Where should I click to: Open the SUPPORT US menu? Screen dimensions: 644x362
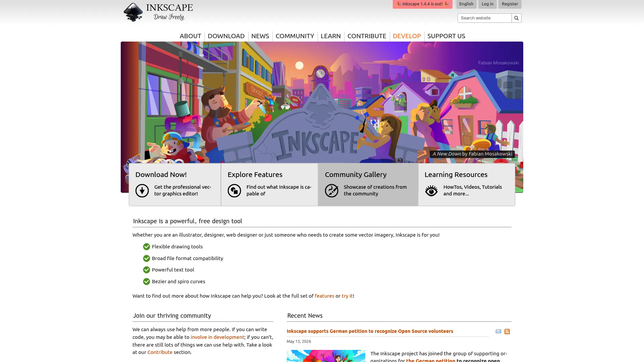pos(446,36)
